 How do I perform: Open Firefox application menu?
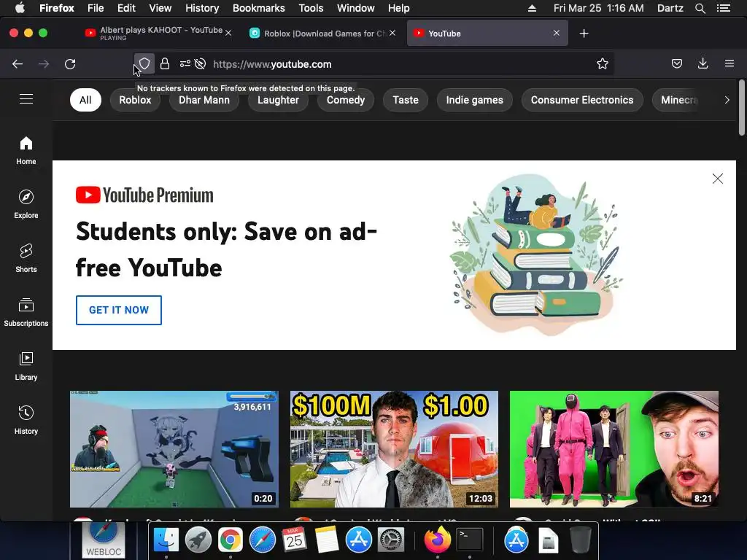click(x=729, y=64)
